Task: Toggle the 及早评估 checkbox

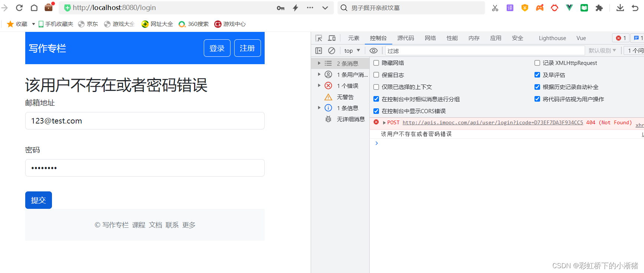Action: [537, 75]
